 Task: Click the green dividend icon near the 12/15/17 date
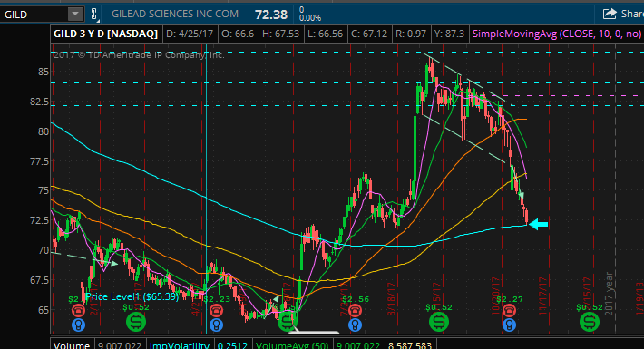pos(590,322)
